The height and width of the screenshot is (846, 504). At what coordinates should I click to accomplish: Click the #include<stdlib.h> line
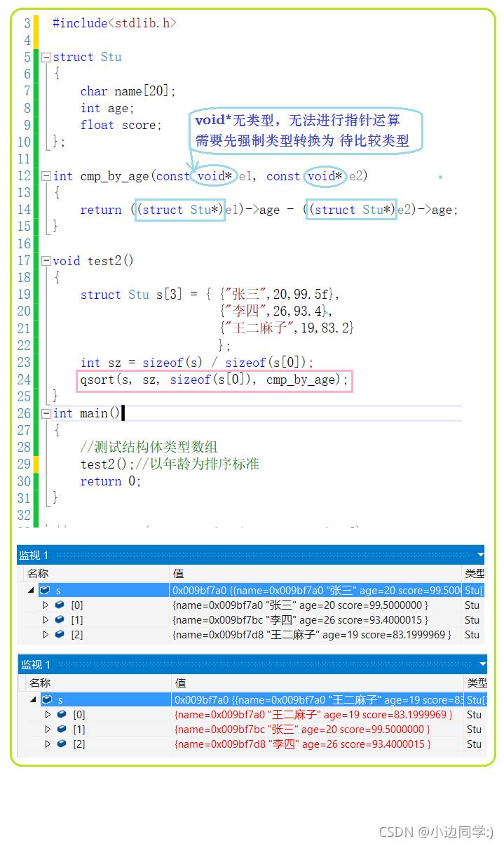point(114,23)
